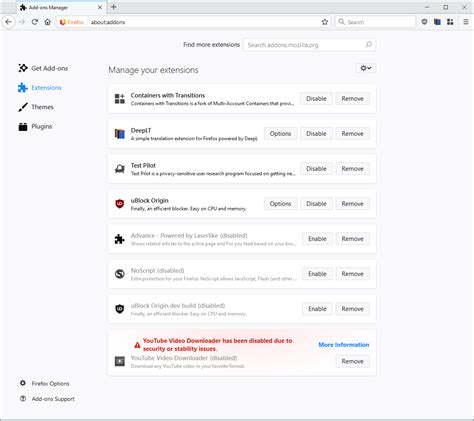Viewport: 474px width, 421px height.
Task: Click the 'Find more extensions' label
Action: (211, 45)
